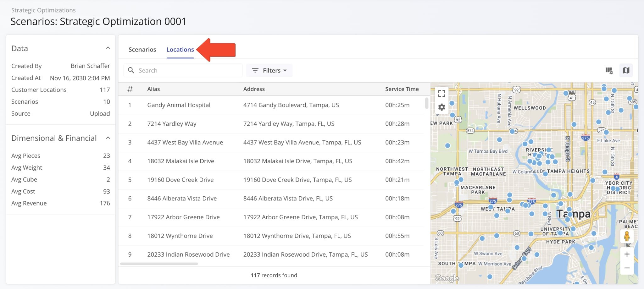The image size is (644, 289).
Task: Open the column settings icon
Action: 609,70
